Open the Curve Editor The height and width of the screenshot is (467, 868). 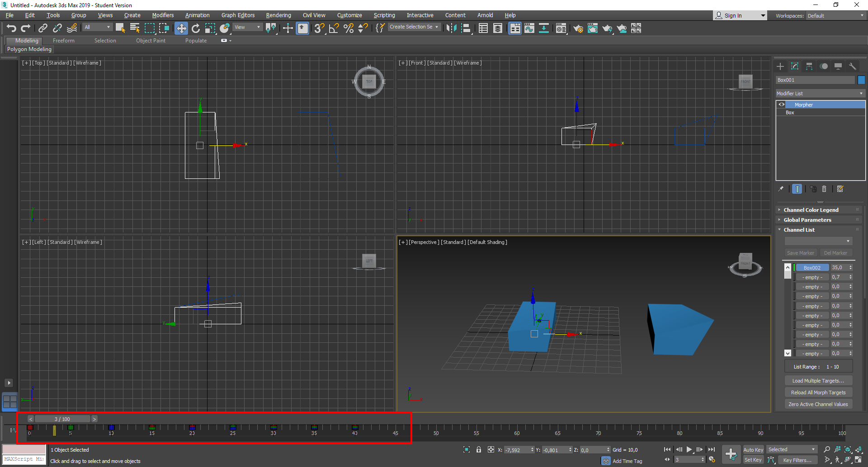click(529, 28)
